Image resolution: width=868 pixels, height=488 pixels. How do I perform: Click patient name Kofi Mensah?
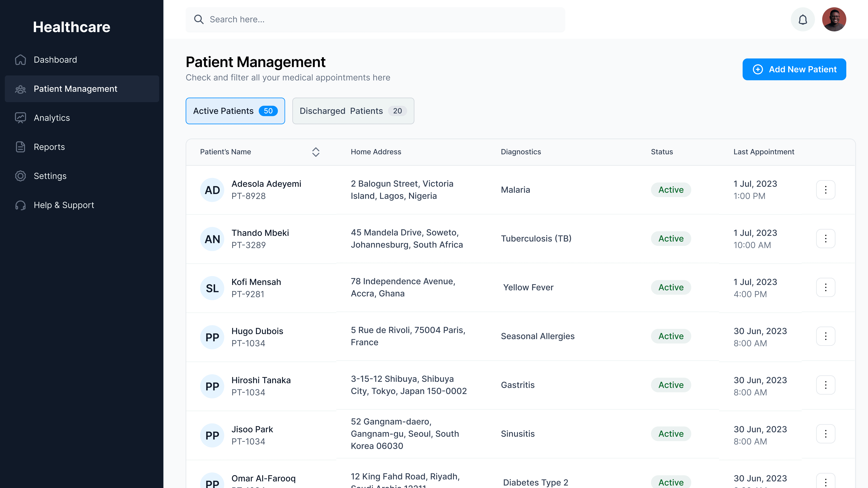256,282
